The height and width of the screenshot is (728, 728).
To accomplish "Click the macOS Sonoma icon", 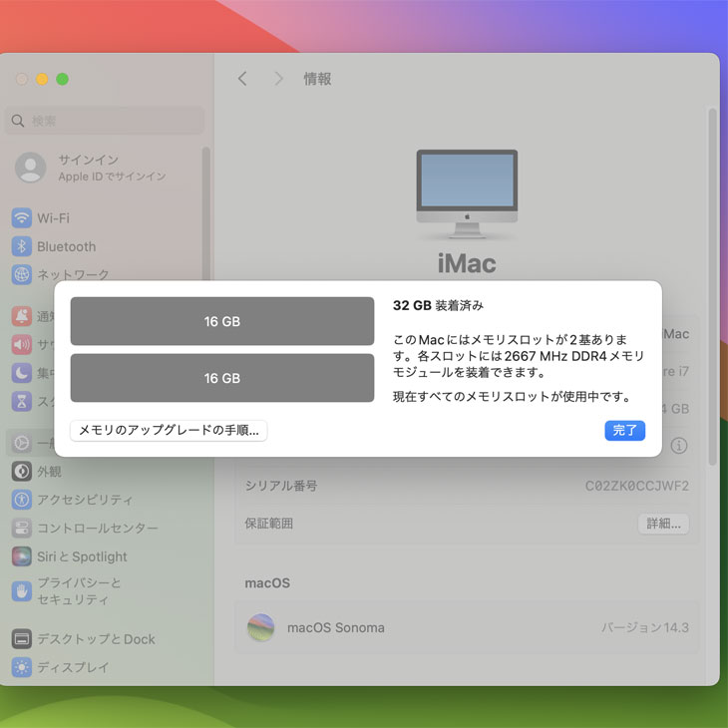I will click(261, 627).
